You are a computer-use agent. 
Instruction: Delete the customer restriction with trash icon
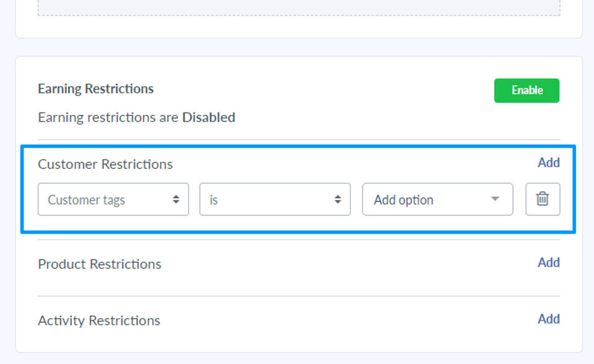click(543, 199)
